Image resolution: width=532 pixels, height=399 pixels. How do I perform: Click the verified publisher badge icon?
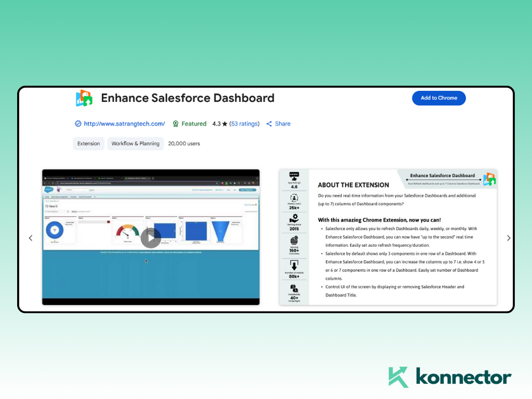(78, 124)
